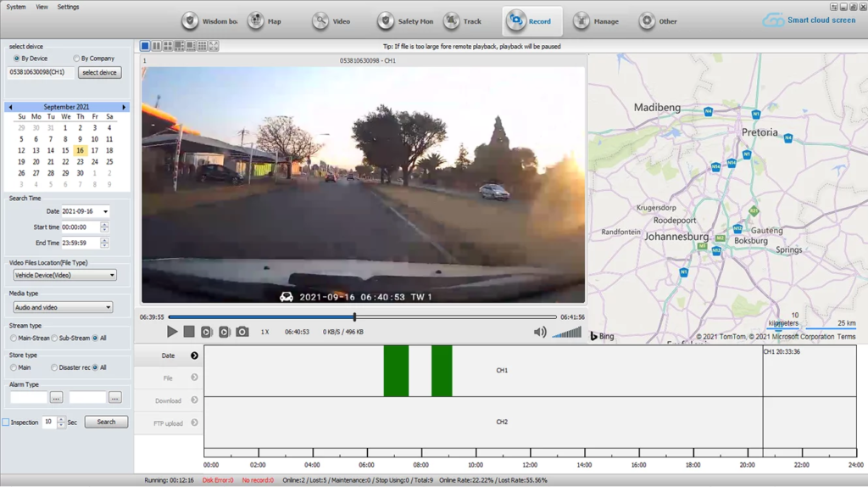The image size is (868, 487).
Task: Open the Track tab
Action: pyautogui.click(x=463, y=21)
